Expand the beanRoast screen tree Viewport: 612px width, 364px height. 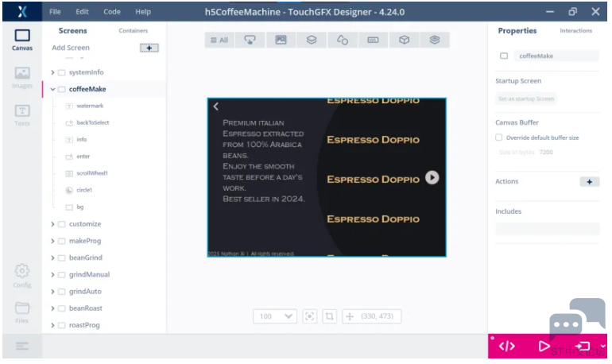52,308
